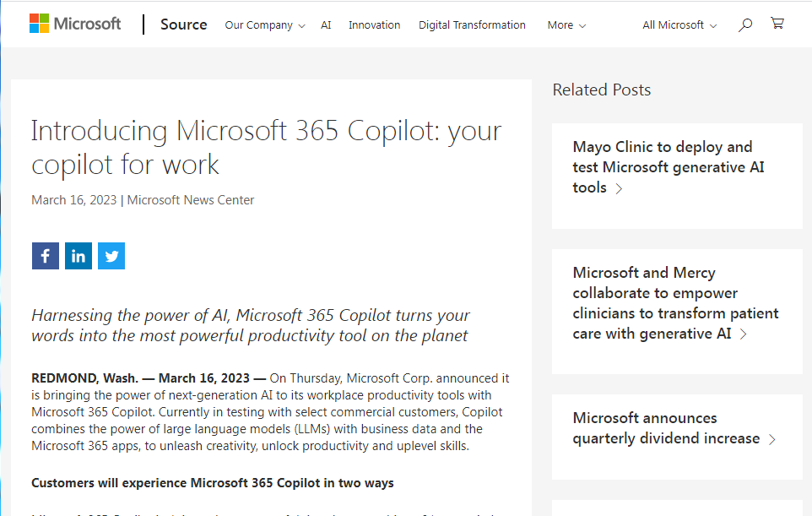Viewport: 812px width, 516px height.
Task: Share article on Facebook
Action: 45,256
